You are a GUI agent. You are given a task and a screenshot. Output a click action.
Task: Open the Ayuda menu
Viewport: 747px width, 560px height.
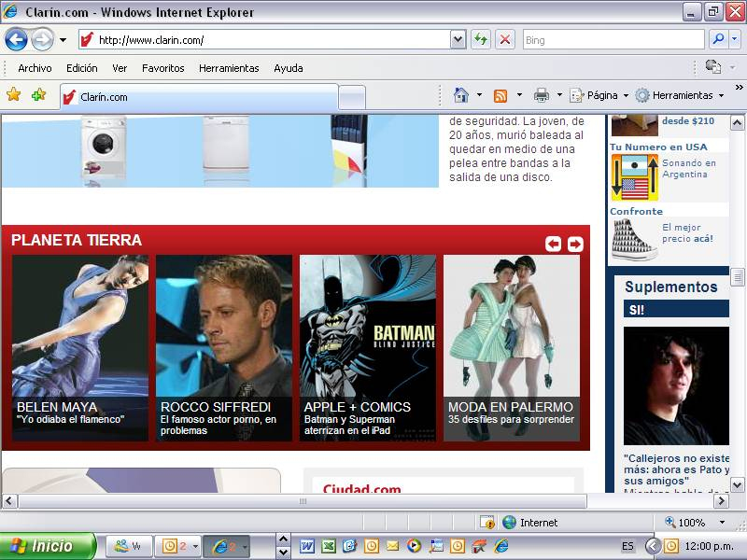coord(289,68)
